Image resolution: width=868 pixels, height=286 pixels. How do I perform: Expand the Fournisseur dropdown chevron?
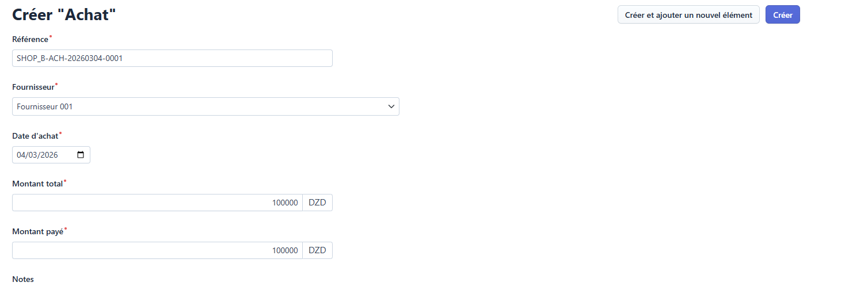tap(391, 106)
